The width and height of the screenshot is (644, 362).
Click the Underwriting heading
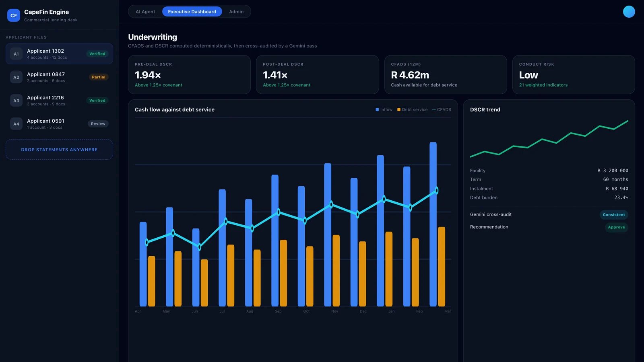point(153,37)
